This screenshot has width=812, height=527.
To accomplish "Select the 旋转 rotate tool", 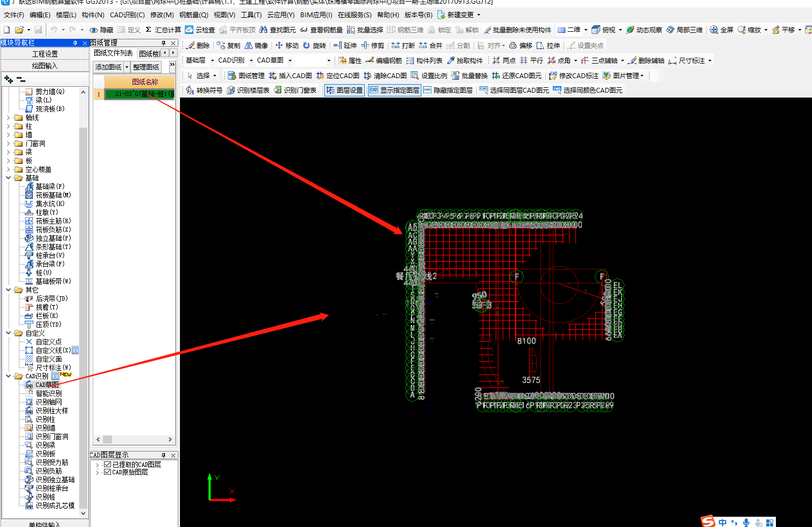I will pyautogui.click(x=314, y=45).
